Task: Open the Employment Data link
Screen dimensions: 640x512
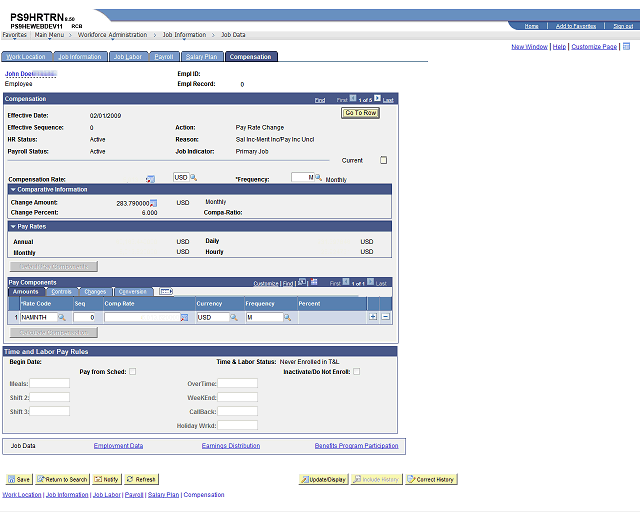Action: pyautogui.click(x=118, y=445)
